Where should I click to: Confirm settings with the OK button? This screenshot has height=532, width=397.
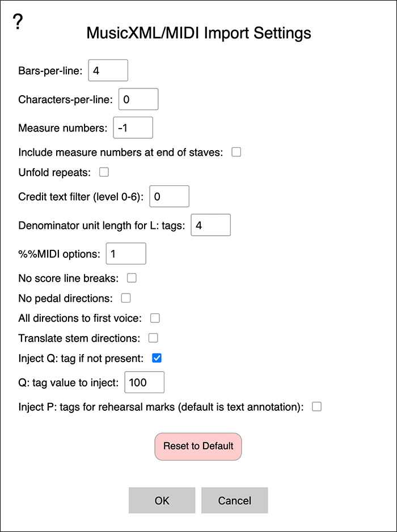pyautogui.click(x=162, y=500)
